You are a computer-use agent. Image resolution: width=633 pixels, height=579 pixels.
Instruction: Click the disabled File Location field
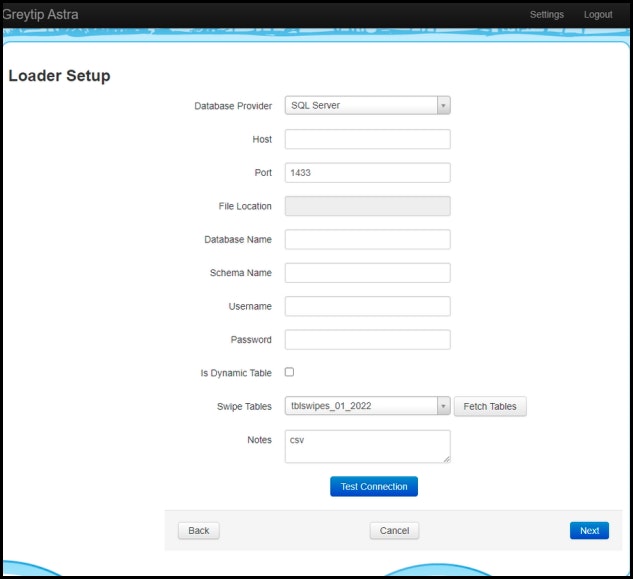[367, 206]
